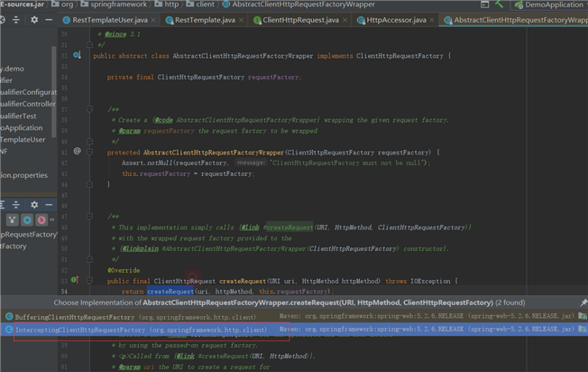The image size is (588, 372).
Task: Select the AbstractClientHttpRequestFactoryWrapper editor tab
Action: (515, 20)
